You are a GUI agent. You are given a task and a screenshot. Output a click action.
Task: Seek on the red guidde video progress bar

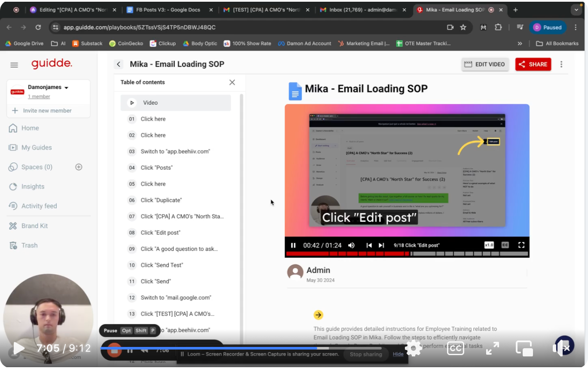[407, 254]
